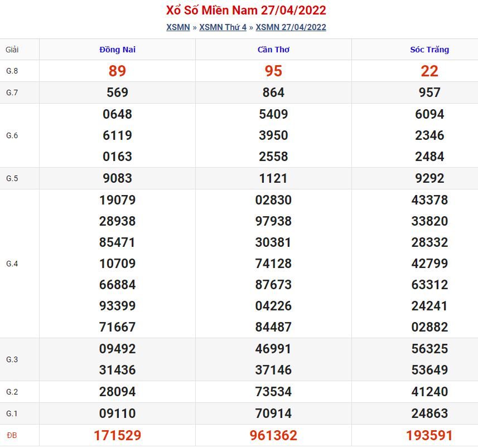Viewport: 478px width, 448px height.
Task: Select the Giải header cell
Action: (x=12, y=50)
